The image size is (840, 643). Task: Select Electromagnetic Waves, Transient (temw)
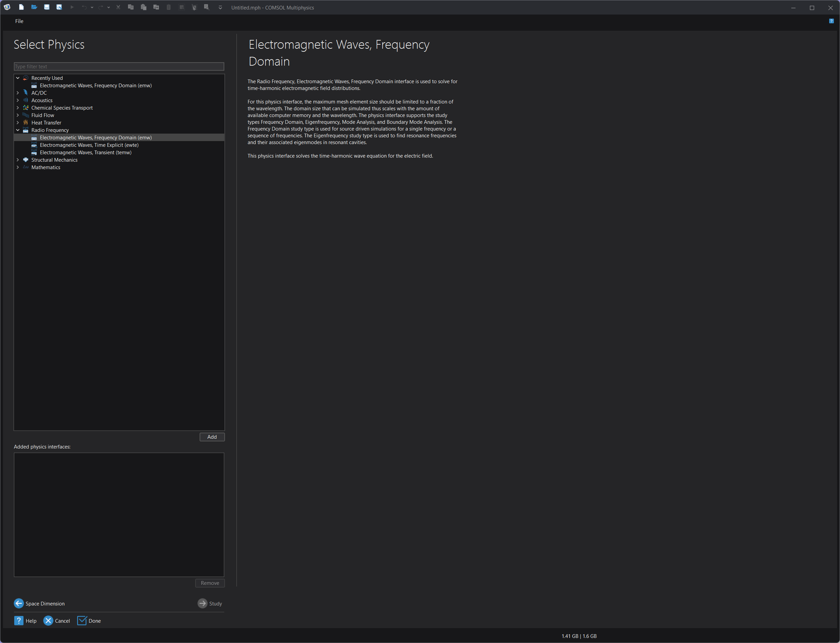tap(85, 152)
